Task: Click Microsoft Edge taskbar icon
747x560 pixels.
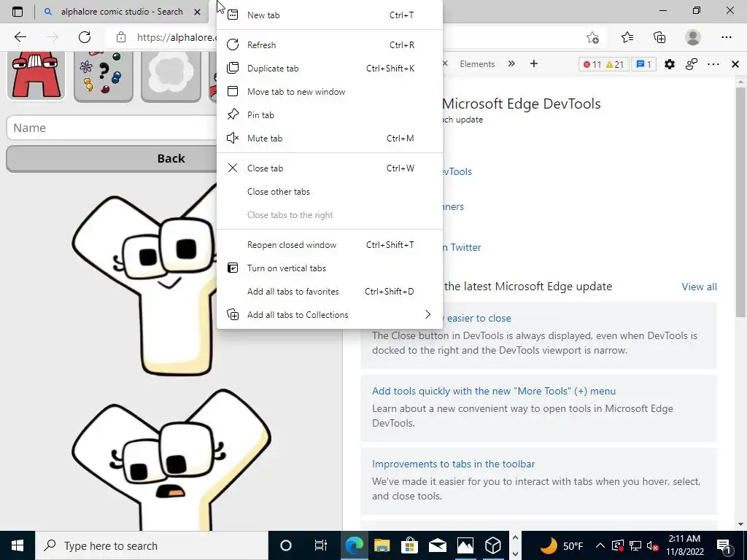Action: click(x=354, y=545)
